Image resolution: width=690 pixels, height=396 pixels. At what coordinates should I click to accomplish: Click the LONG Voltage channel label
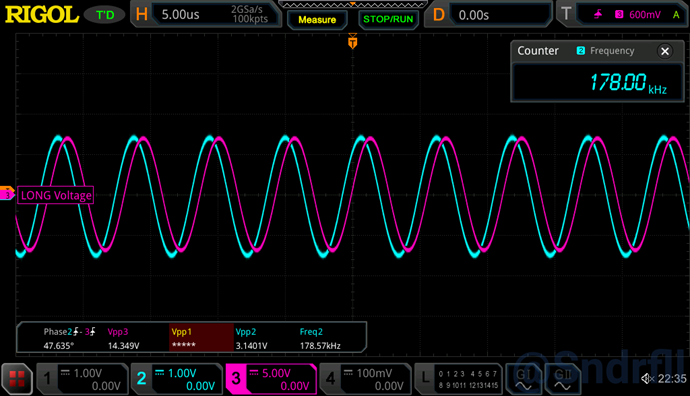point(55,195)
